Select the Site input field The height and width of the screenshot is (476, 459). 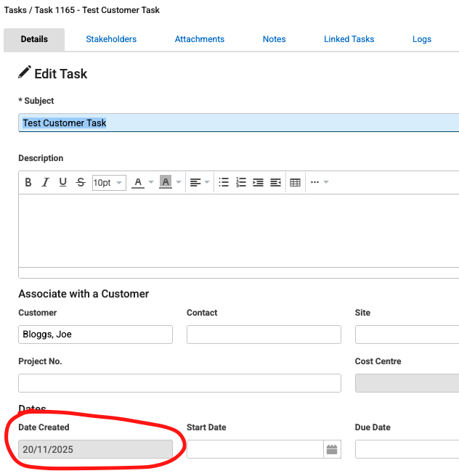pos(407,335)
